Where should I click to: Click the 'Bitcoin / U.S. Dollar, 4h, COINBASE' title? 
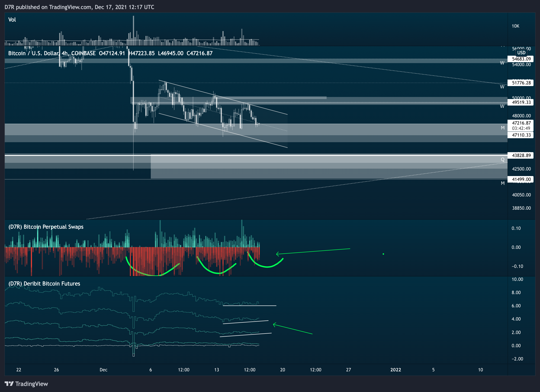point(52,53)
